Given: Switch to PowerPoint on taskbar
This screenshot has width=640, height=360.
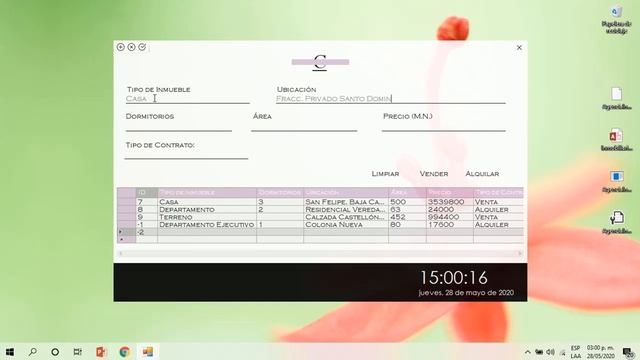Looking at the screenshot, I should coord(101,351).
